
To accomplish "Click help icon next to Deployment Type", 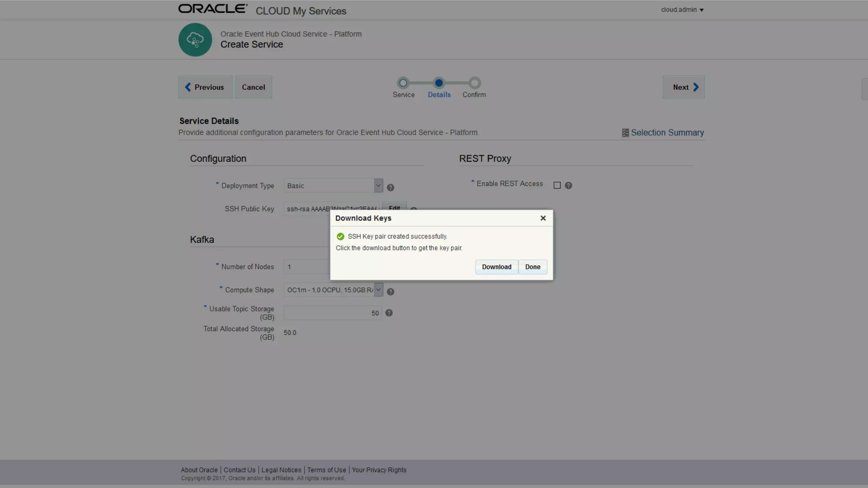I will point(390,187).
